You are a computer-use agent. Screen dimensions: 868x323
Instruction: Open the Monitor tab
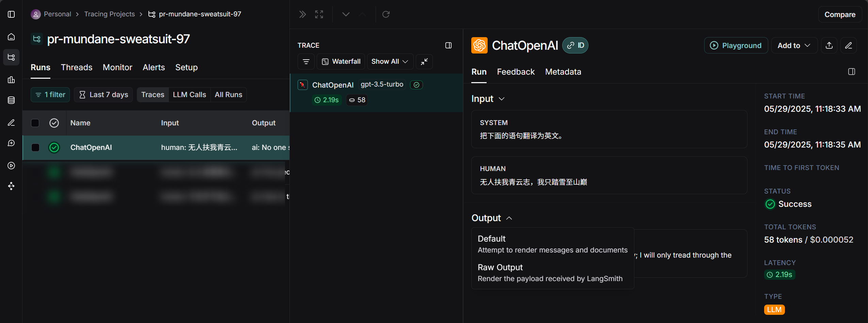tap(117, 67)
